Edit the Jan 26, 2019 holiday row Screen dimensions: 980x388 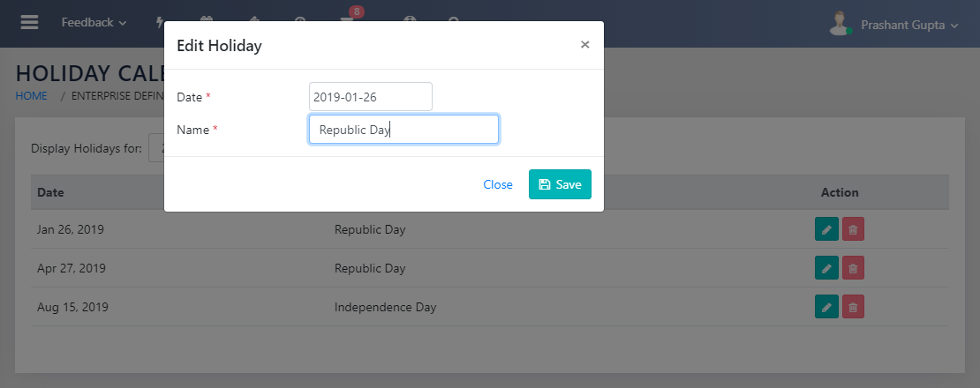pyautogui.click(x=825, y=230)
